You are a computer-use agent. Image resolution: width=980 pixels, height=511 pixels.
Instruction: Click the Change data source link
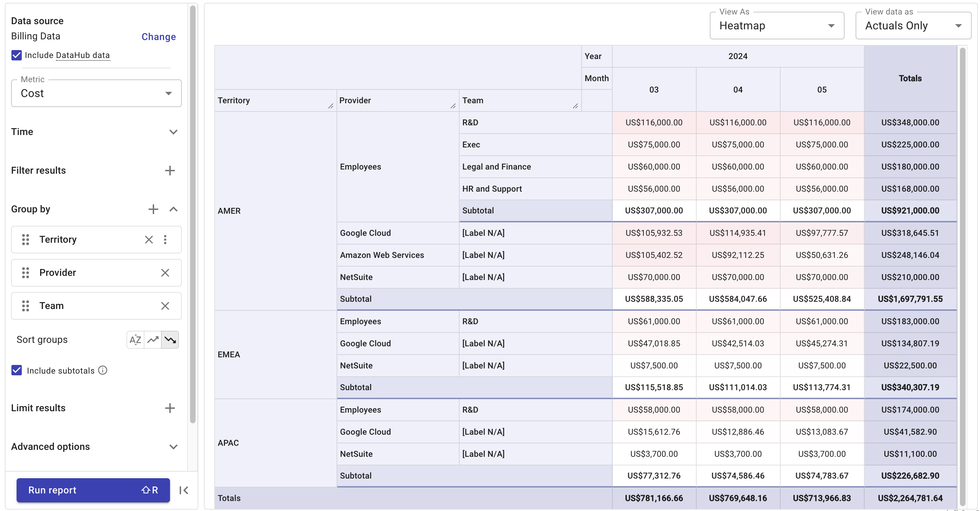coord(158,37)
